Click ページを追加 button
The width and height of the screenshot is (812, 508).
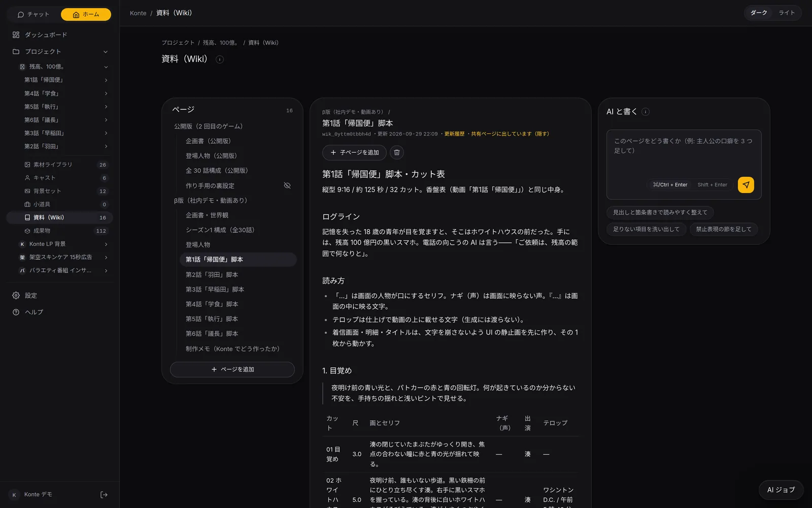pos(232,369)
